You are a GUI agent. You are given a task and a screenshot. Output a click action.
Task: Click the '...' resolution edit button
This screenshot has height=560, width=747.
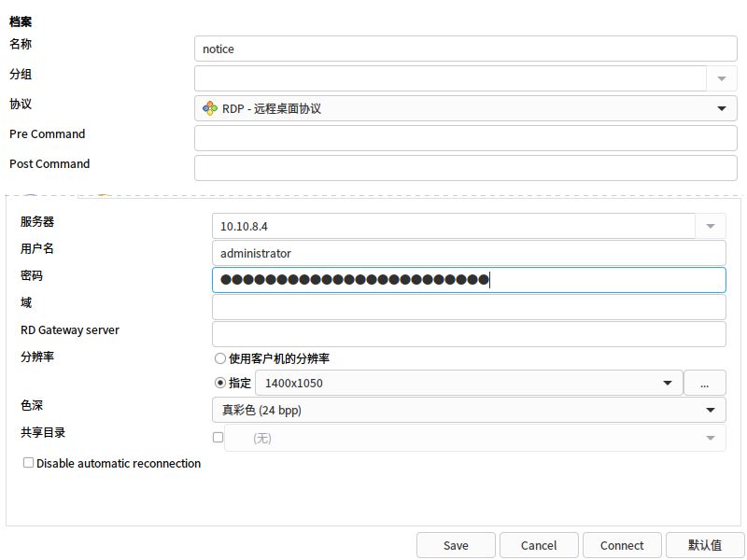(x=705, y=383)
